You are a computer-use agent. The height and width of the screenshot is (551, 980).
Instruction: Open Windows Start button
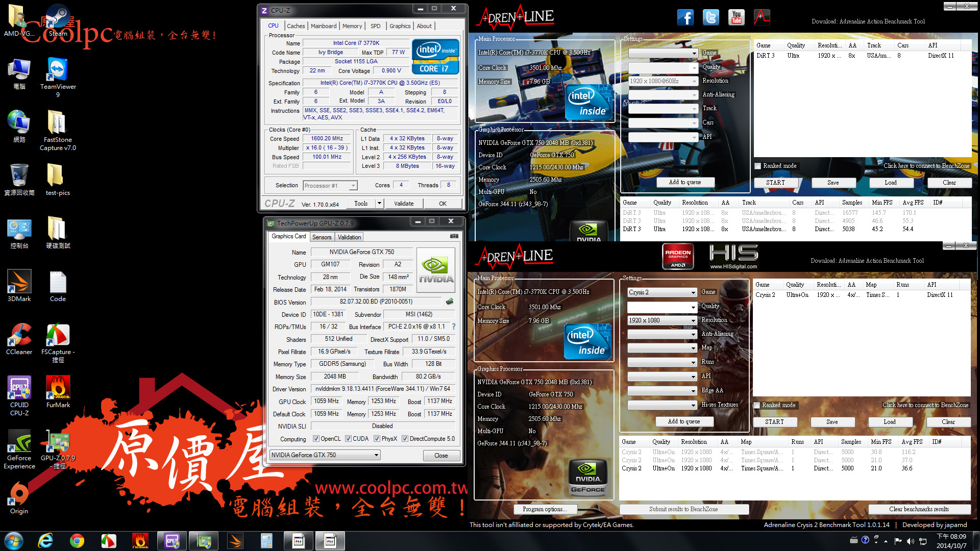pos(14,541)
